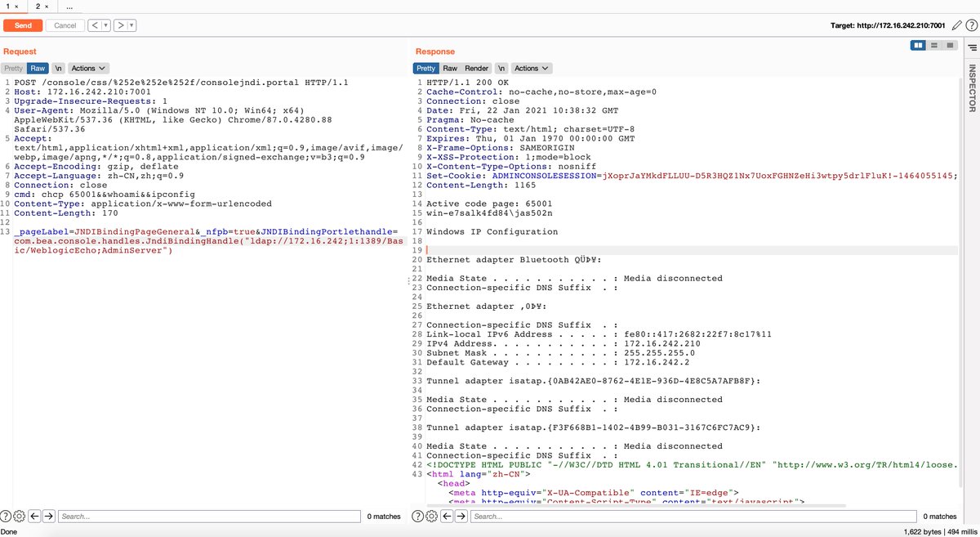
Task: Switch to top-bottom stacked layout icon
Action: tap(934, 46)
